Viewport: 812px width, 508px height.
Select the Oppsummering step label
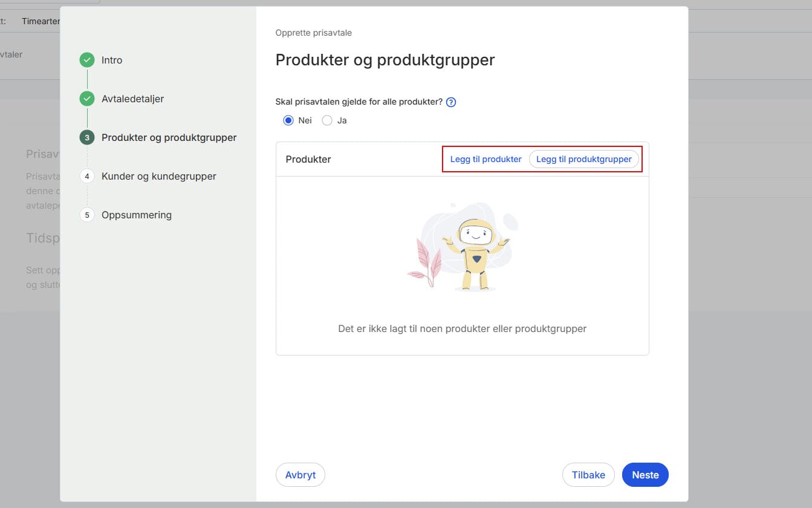pyautogui.click(x=138, y=215)
